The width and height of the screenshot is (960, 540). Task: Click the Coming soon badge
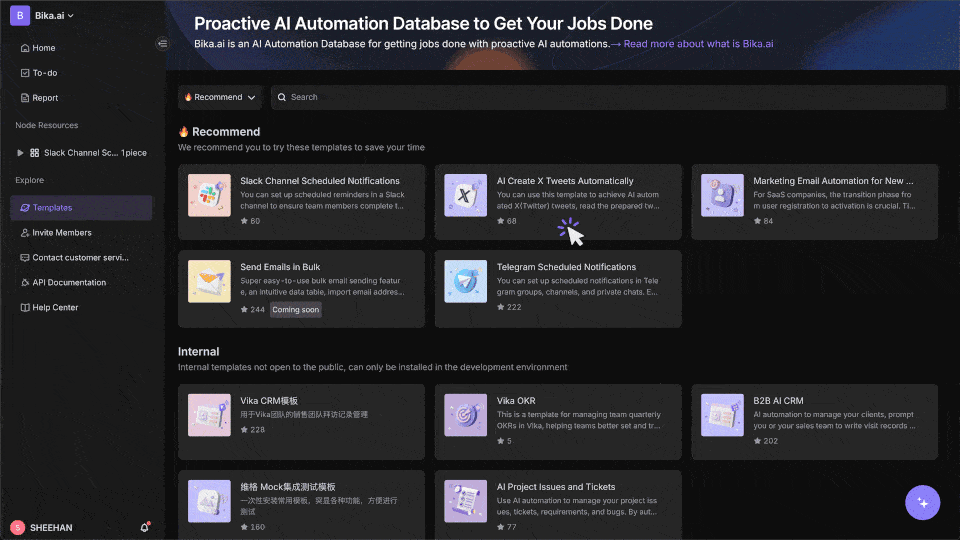[296, 310]
